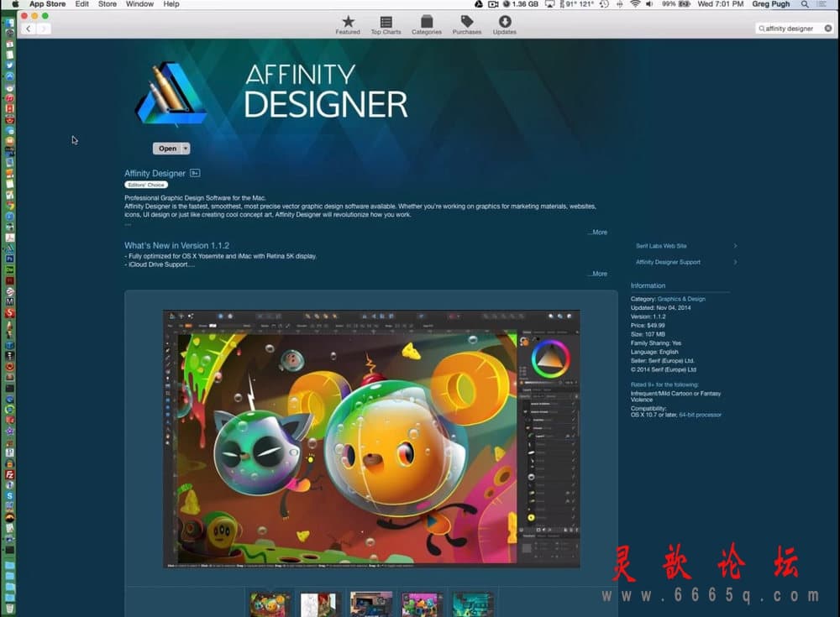Click the App Store dock icon
Image resolution: width=840 pixels, height=617 pixels.
pos(9,76)
